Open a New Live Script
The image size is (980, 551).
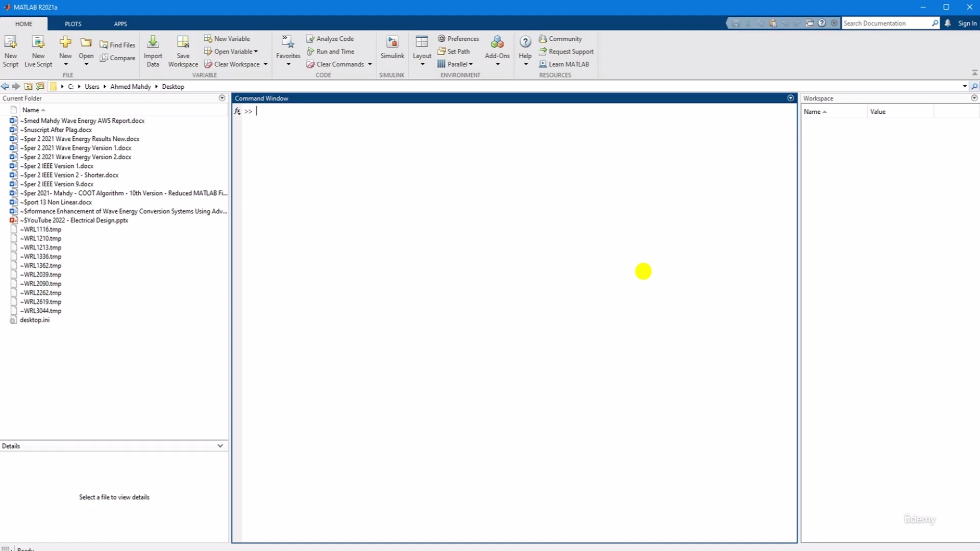pos(38,42)
